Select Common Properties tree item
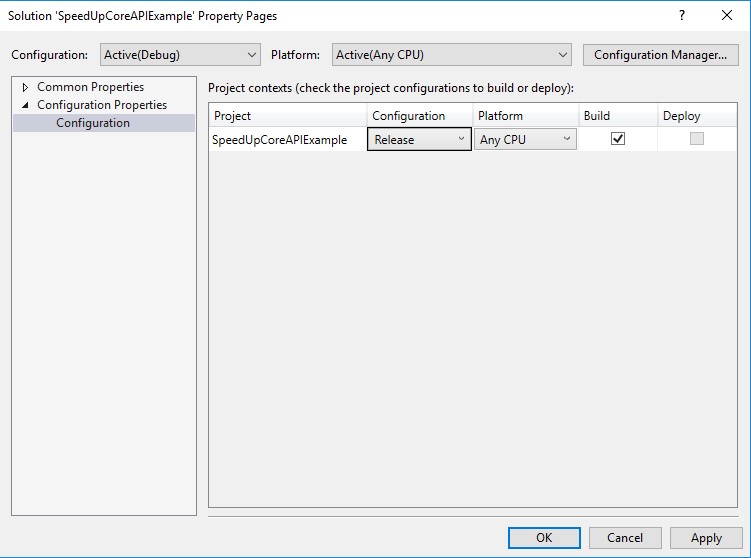Screen dimensions: 751x558 click(91, 87)
